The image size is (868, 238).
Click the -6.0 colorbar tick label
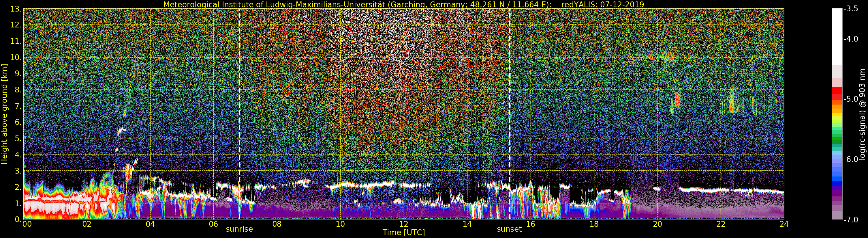851,159
